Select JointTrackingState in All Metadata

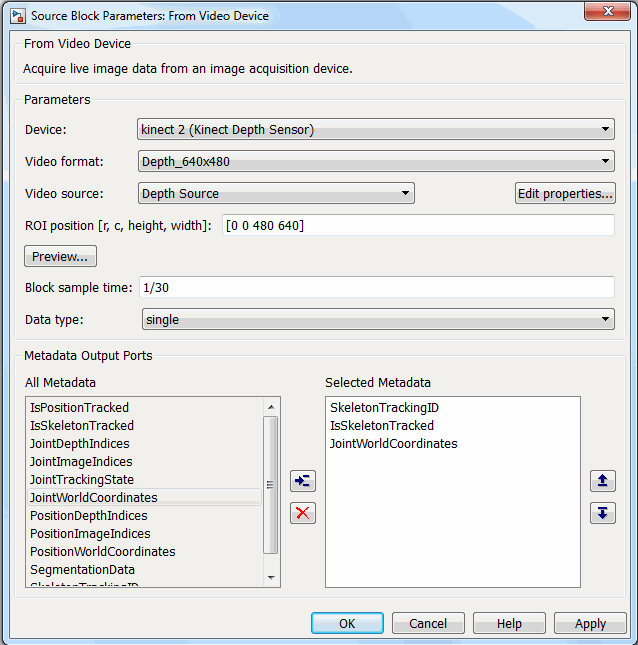(x=144, y=480)
